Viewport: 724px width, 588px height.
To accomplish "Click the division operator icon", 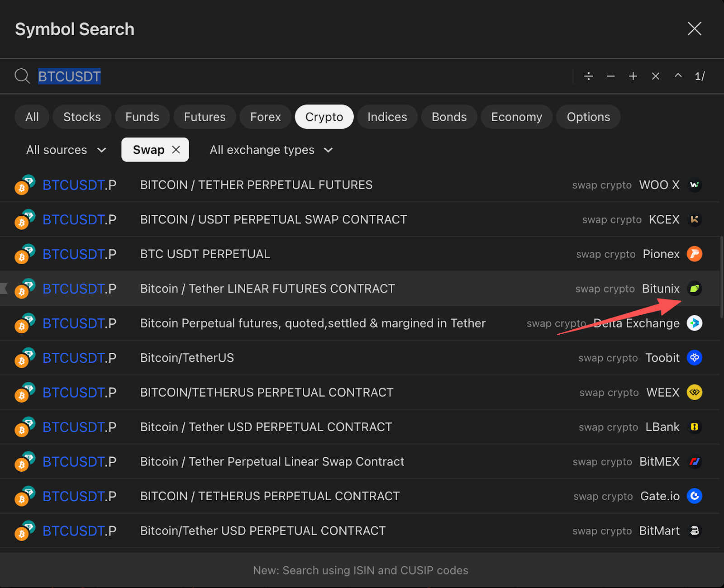I will click(588, 76).
